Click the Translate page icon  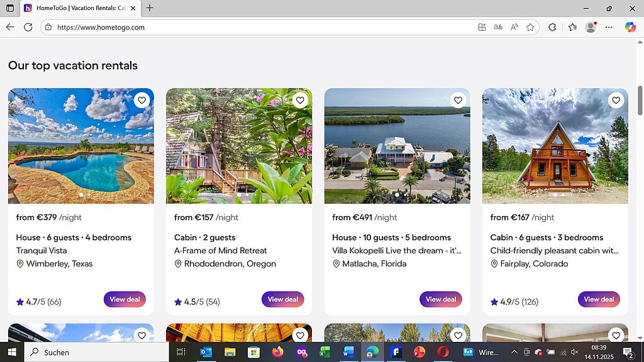tap(497, 27)
